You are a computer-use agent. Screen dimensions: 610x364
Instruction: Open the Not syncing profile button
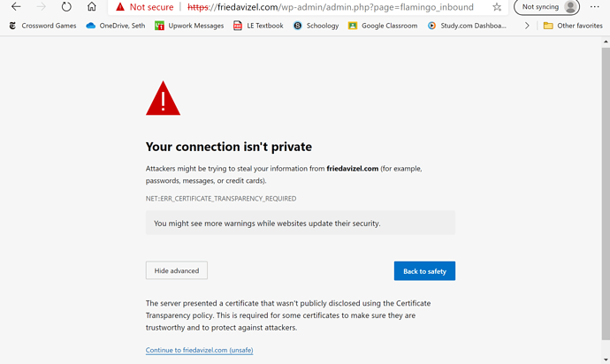546,7
